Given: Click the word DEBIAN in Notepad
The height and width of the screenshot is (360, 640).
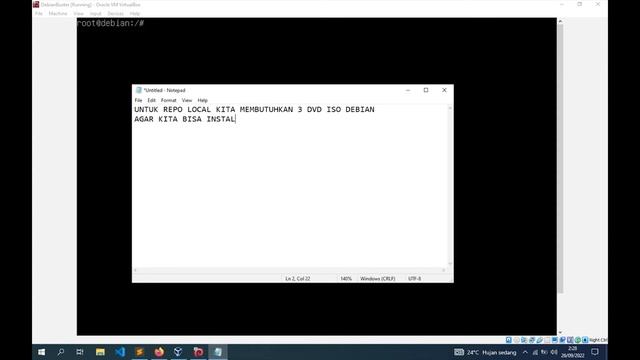Looking at the screenshot, I should [x=360, y=110].
